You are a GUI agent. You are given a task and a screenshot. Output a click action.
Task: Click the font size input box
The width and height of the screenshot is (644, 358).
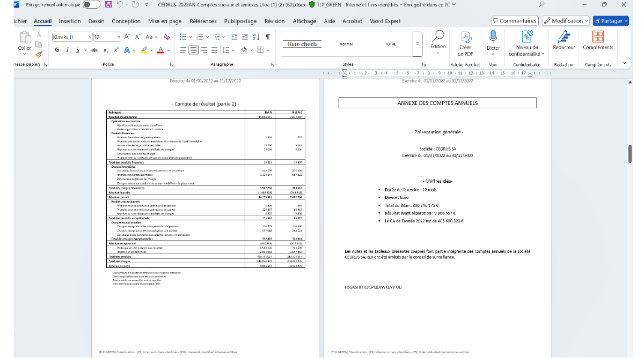(x=104, y=37)
